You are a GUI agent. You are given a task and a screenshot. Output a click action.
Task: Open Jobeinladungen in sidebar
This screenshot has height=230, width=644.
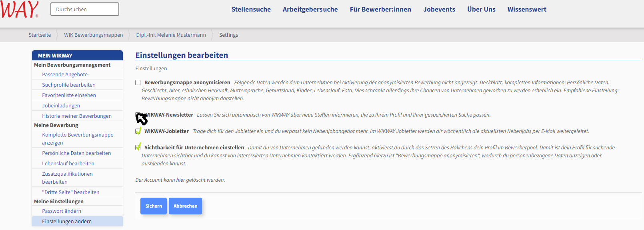(61, 106)
